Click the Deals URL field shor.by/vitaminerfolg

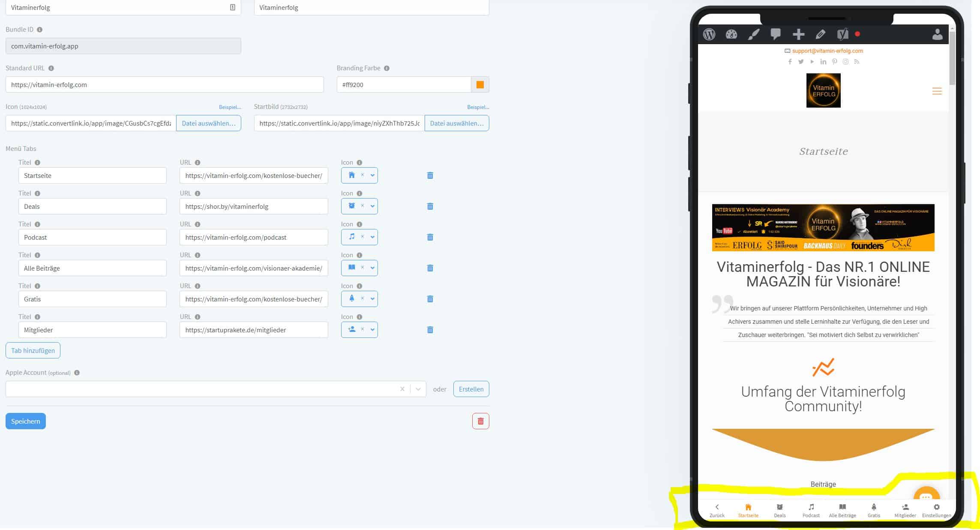[254, 206]
